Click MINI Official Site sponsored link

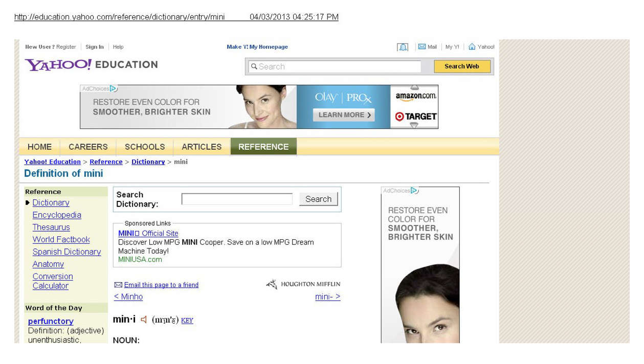(x=148, y=234)
